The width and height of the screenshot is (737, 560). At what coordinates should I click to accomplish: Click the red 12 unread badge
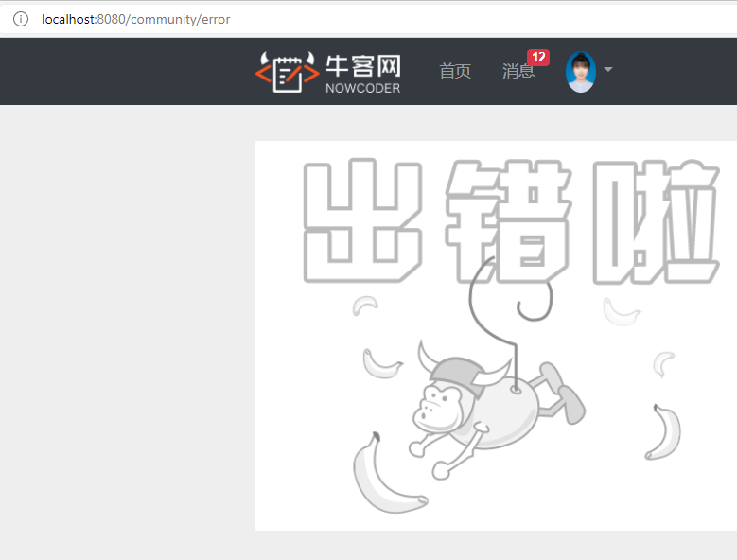[x=538, y=58]
